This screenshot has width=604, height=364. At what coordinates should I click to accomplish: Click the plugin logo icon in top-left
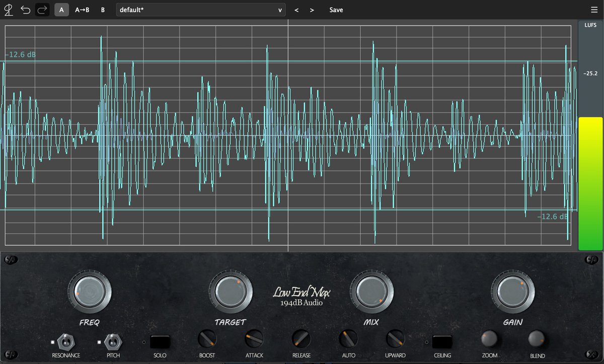coord(9,10)
